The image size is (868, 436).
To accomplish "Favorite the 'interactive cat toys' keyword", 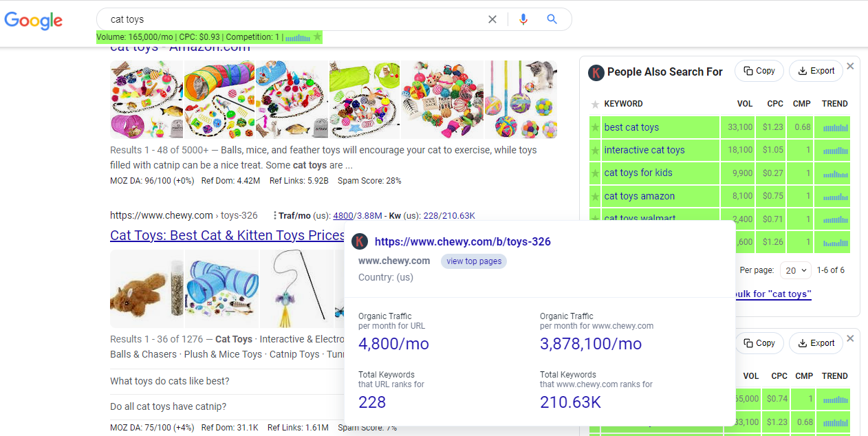I will coord(595,150).
